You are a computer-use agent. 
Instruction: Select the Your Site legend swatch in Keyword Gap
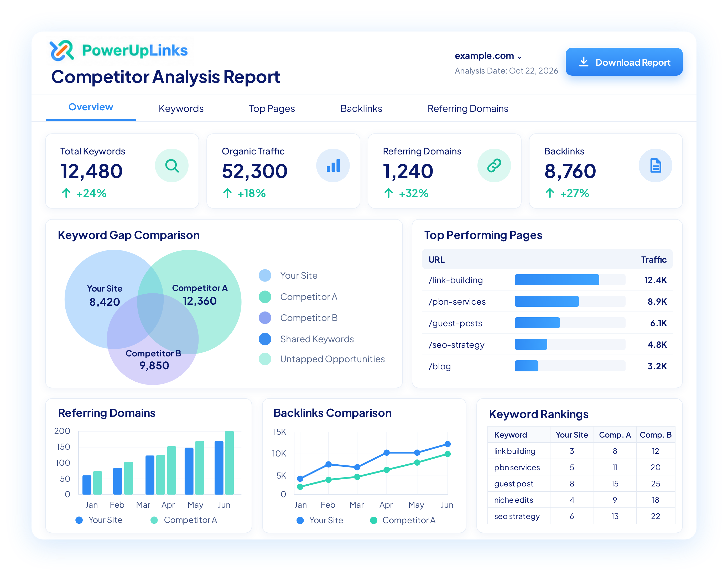click(x=265, y=276)
